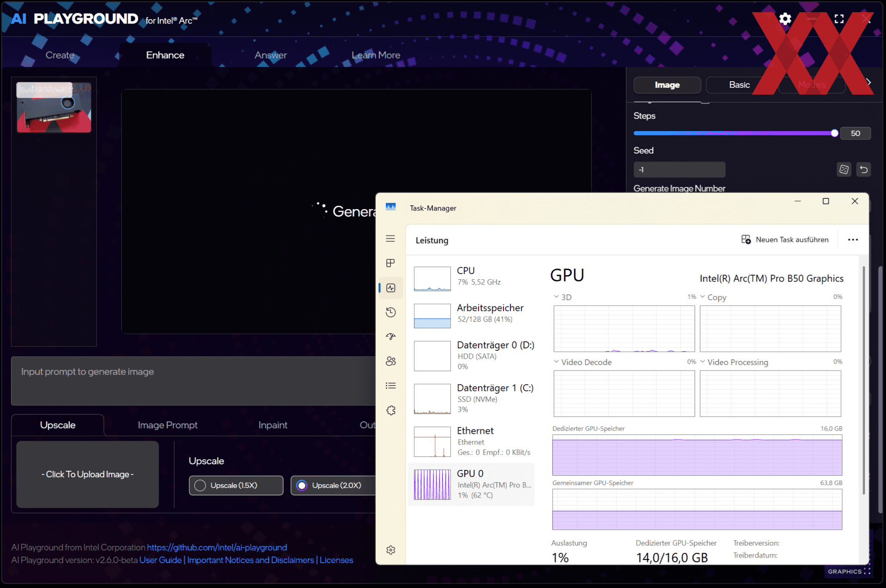The image size is (886, 588).
Task: Open the Image settings tab
Action: click(667, 85)
